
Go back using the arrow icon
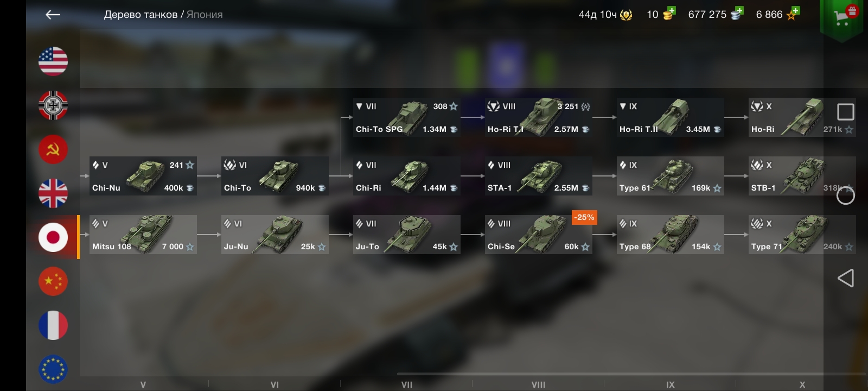click(x=53, y=15)
